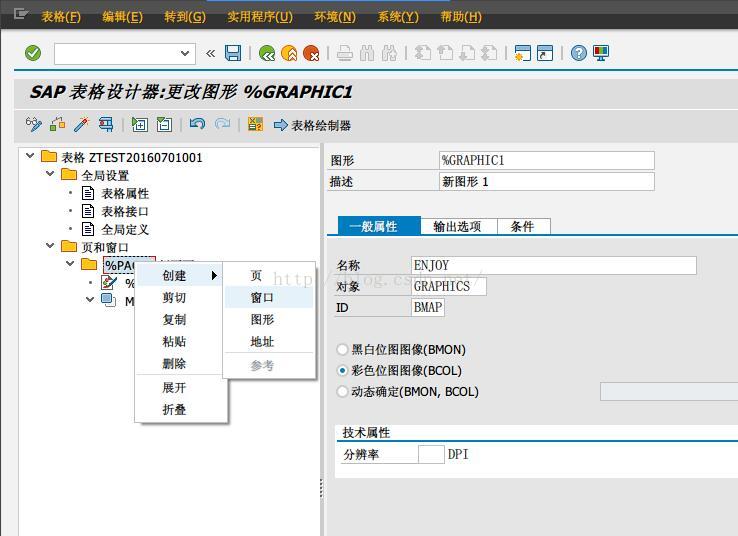Click the 描述 field containing 新图形 1
738x536 pixels.
[546, 182]
